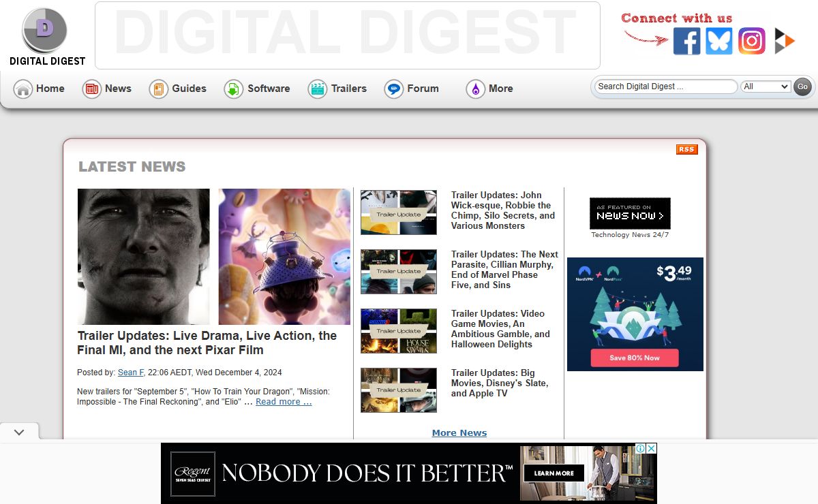Image resolution: width=818 pixels, height=504 pixels.
Task: Click the News newspaper icon
Action: point(91,89)
